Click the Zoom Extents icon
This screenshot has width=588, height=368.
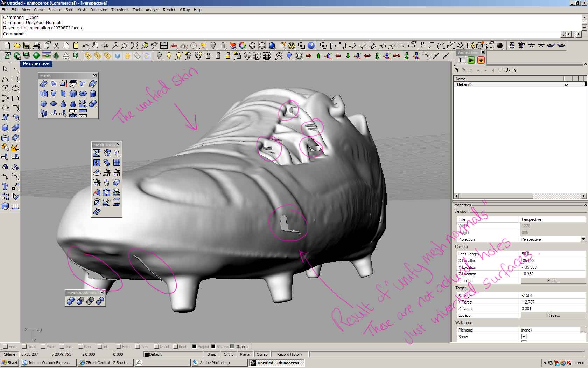click(x=135, y=46)
